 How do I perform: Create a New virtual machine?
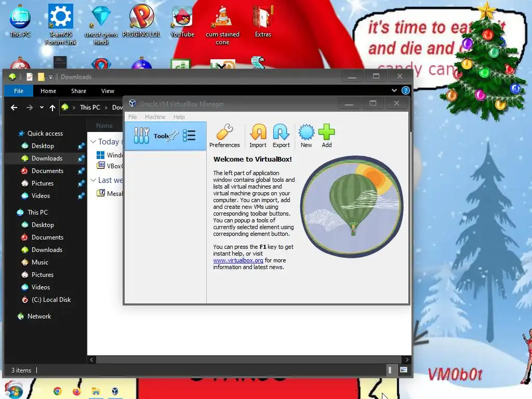pos(306,136)
